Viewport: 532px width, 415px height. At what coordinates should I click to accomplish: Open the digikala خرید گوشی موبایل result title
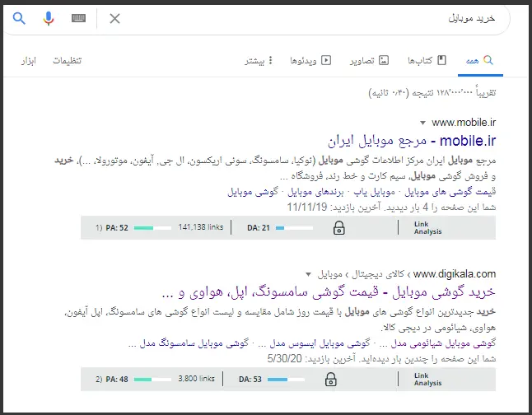[329, 291]
